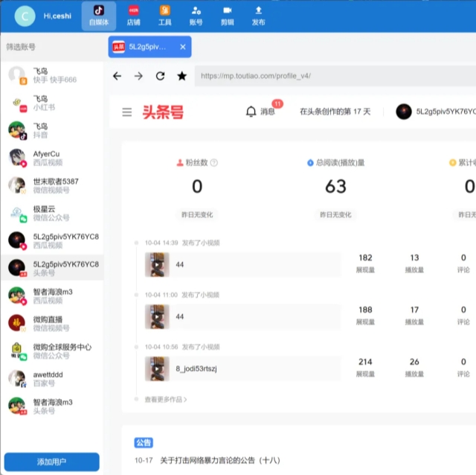Click the 添加用户 button
Viewport: 476px width, 475px height.
click(51, 462)
